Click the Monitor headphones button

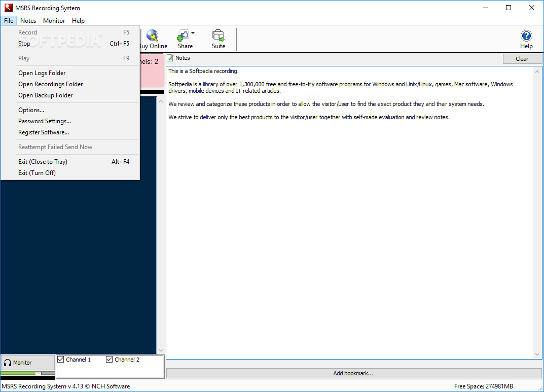click(28, 363)
